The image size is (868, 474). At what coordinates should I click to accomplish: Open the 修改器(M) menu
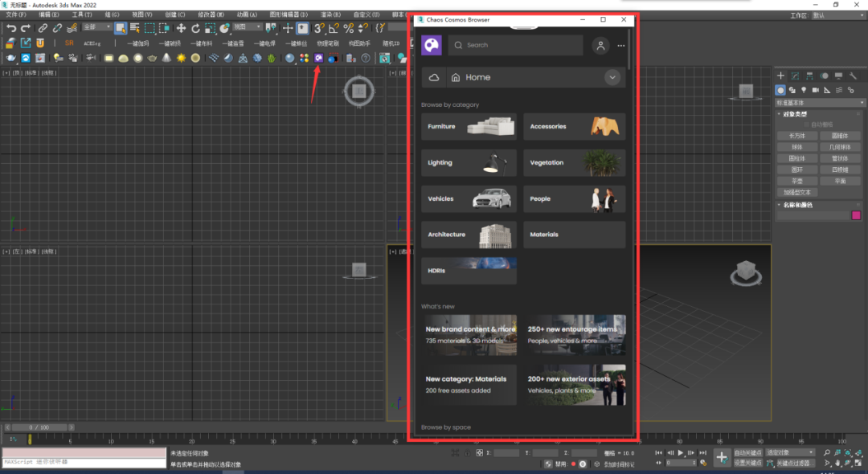pos(211,14)
